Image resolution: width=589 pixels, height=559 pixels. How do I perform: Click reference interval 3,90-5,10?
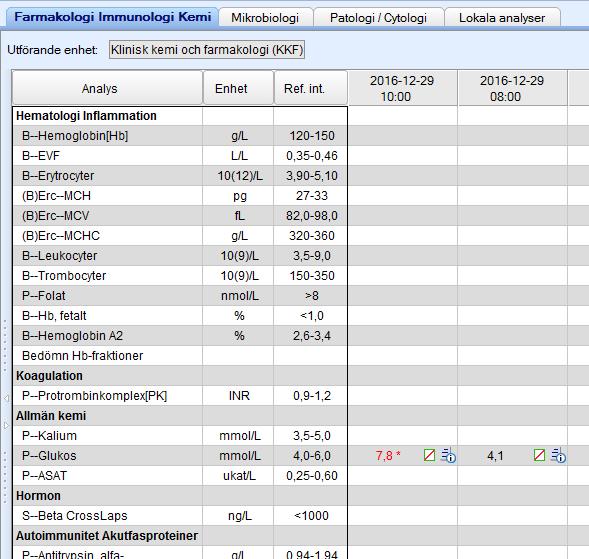[x=312, y=175]
